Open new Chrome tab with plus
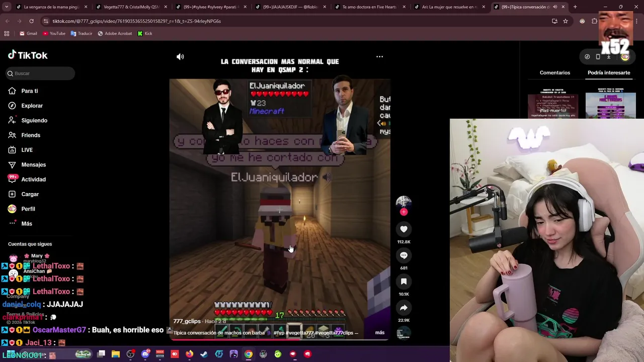 point(575,7)
